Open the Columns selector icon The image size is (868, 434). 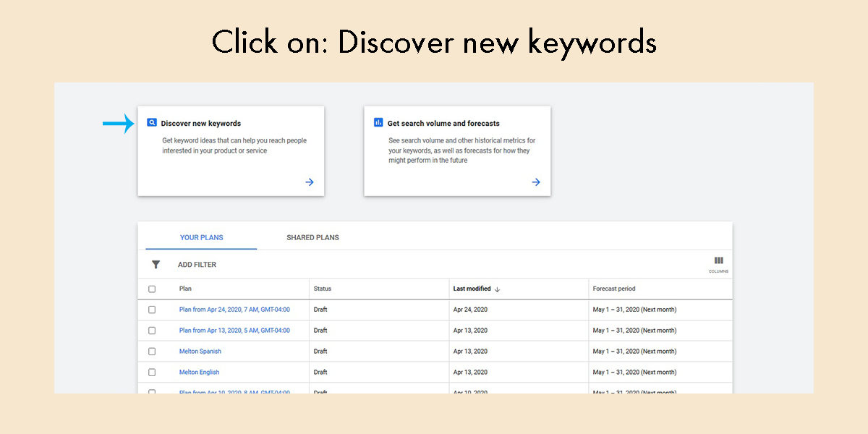718,264
